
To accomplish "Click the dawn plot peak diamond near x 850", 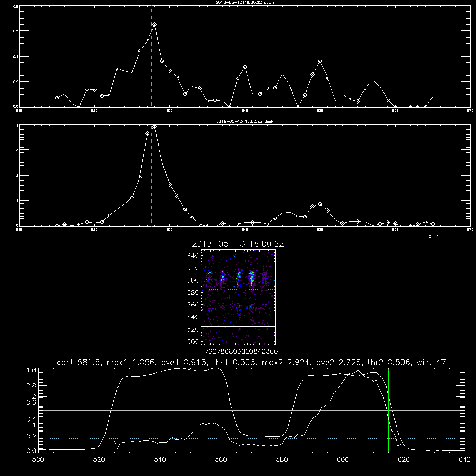I will coord(320,61).
